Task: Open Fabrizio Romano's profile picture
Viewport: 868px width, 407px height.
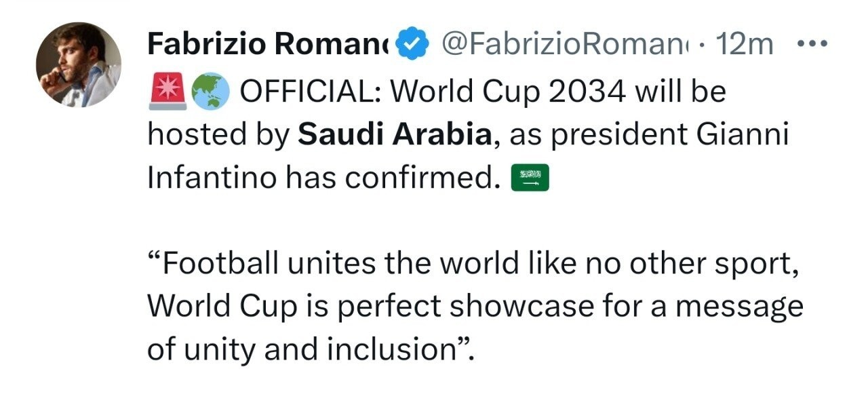Action: tap(79, 65)
